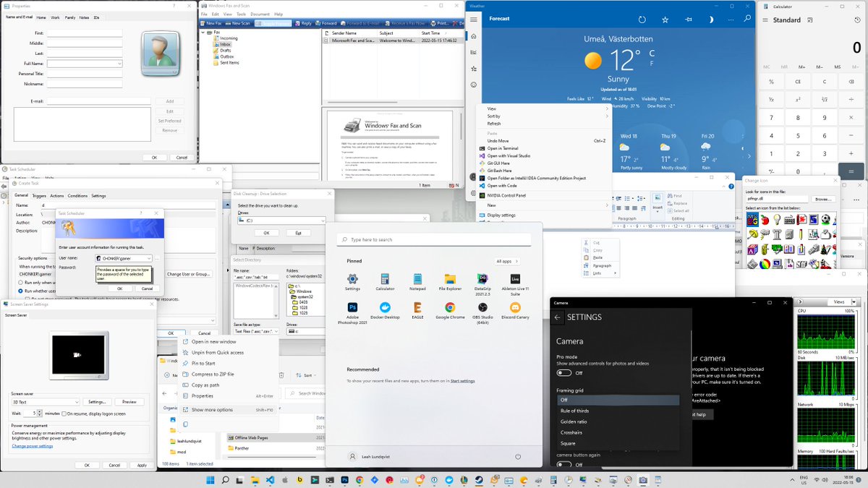The height and width of the screenshot is (488, 868).
Task: Select the Inbox folder in Fax and Scan
Action: coord(225,44)
